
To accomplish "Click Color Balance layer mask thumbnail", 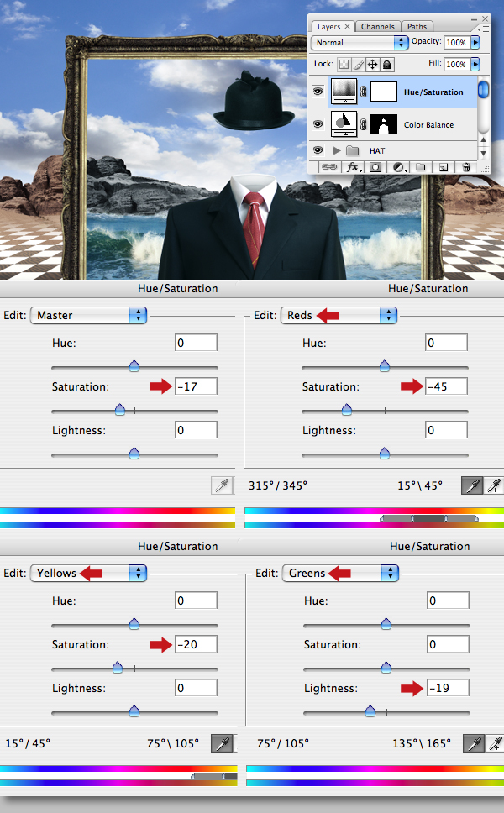I will tap(384, 124).
